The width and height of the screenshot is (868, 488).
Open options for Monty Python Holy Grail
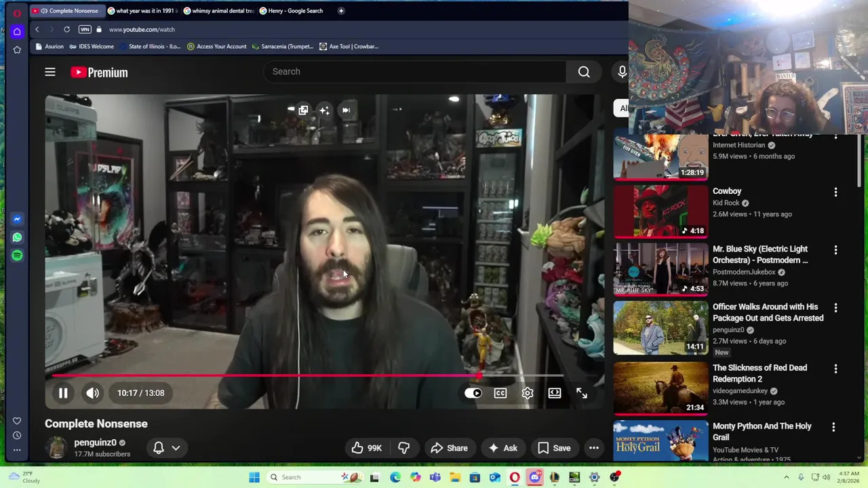[833, 427]
